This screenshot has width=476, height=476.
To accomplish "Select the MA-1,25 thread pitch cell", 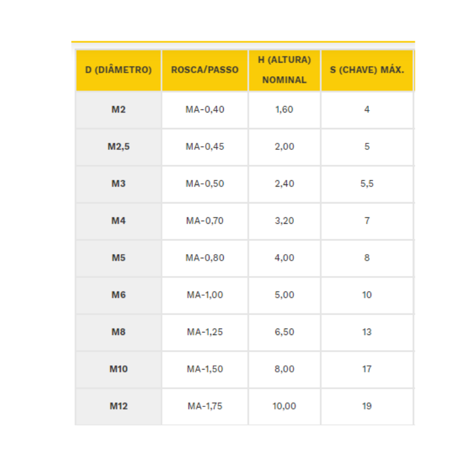I will pos(205,332).
